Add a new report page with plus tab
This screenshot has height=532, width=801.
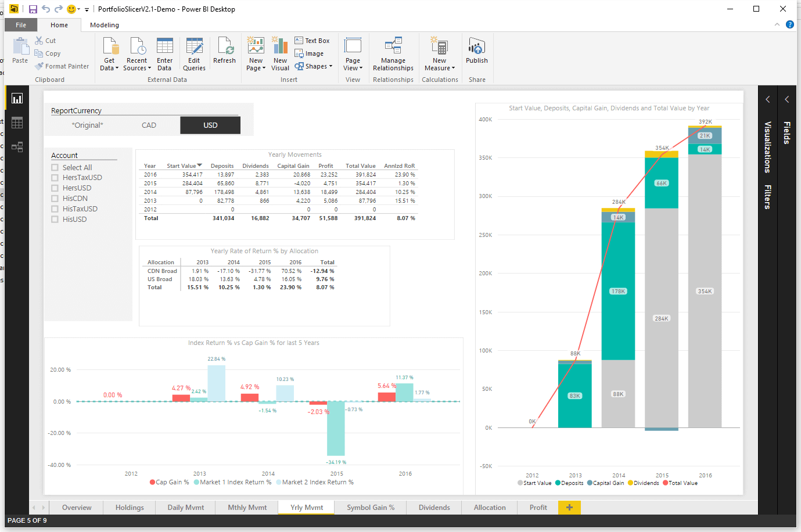pos(569,507)
